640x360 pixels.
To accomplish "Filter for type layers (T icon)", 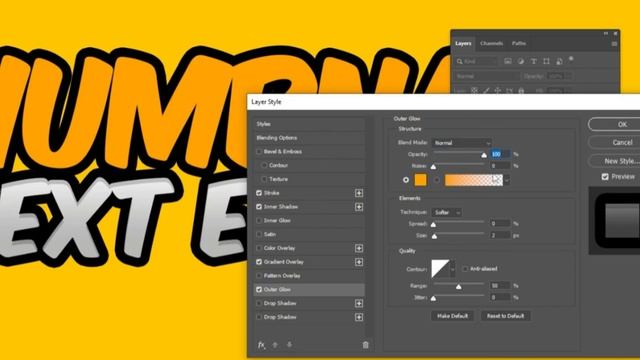I will (533, 61).
